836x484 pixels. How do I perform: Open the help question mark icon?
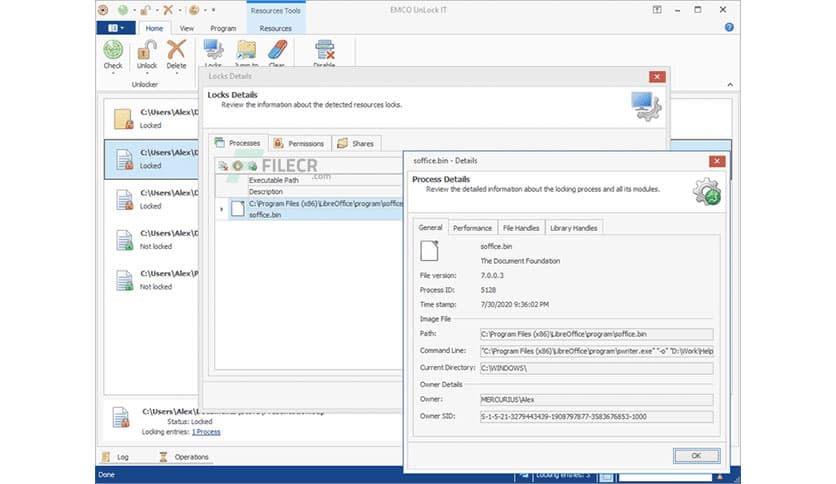click(729, 27)
